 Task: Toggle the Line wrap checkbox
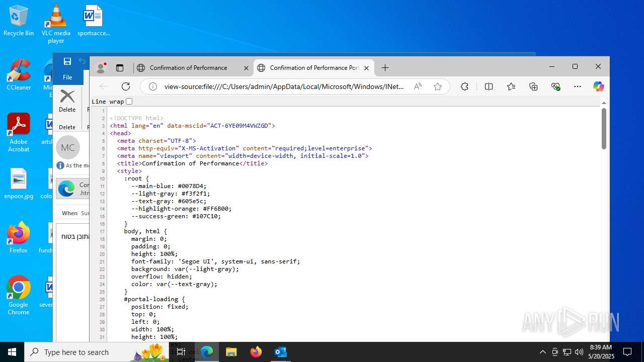point(129,101)
